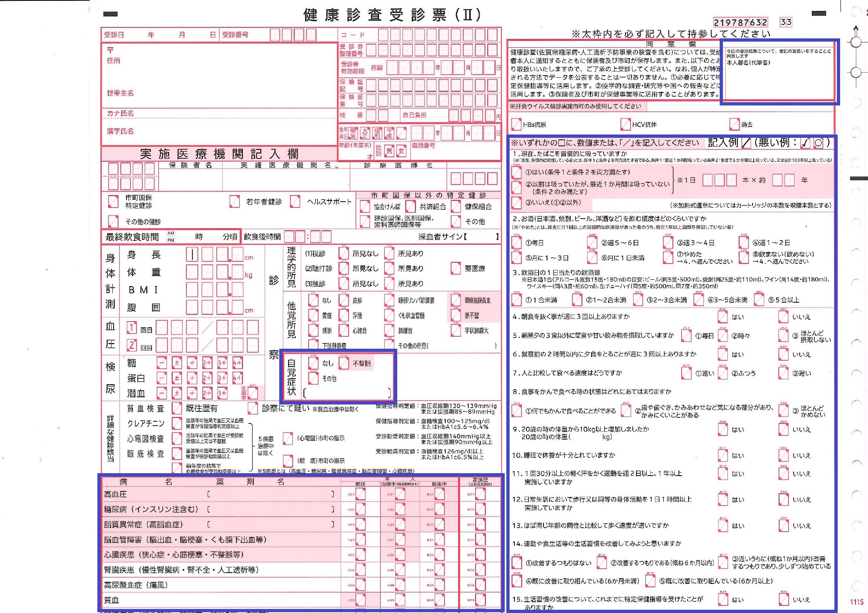Mark the 建設国保、医師国保 checkbox
This screenshot has height=613, width=868.
(x=365, y=221)
